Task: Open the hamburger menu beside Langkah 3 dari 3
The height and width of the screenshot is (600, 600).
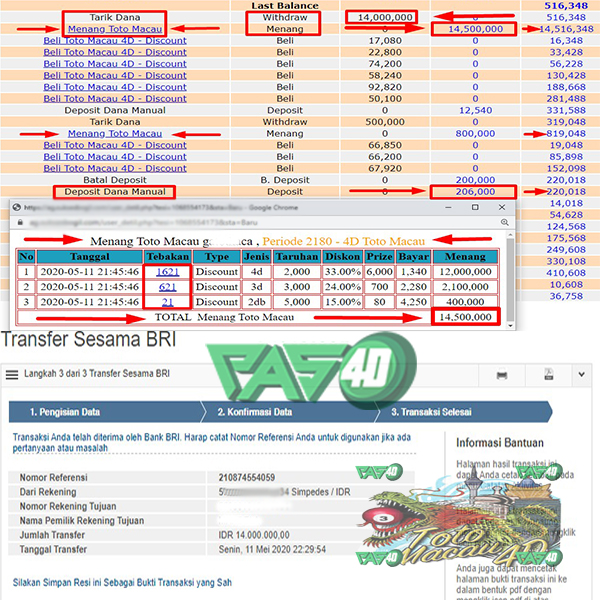Action: point(12,374)
